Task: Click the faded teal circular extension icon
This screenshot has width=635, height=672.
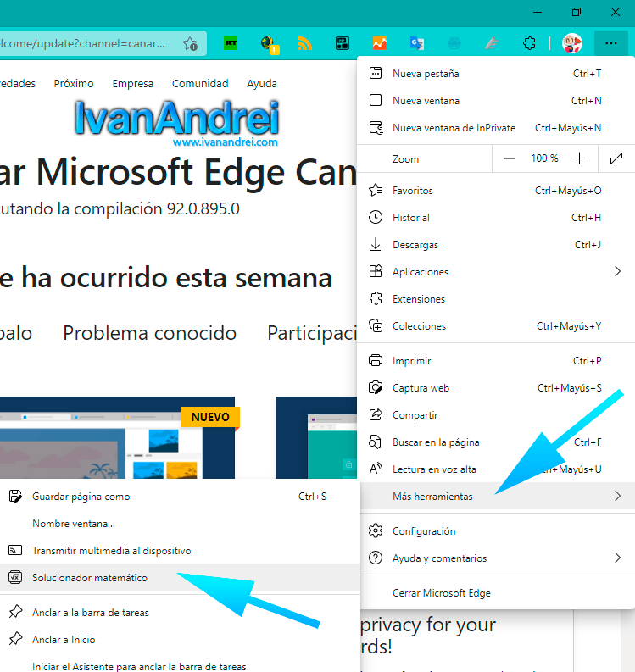Action: point(454,43)
